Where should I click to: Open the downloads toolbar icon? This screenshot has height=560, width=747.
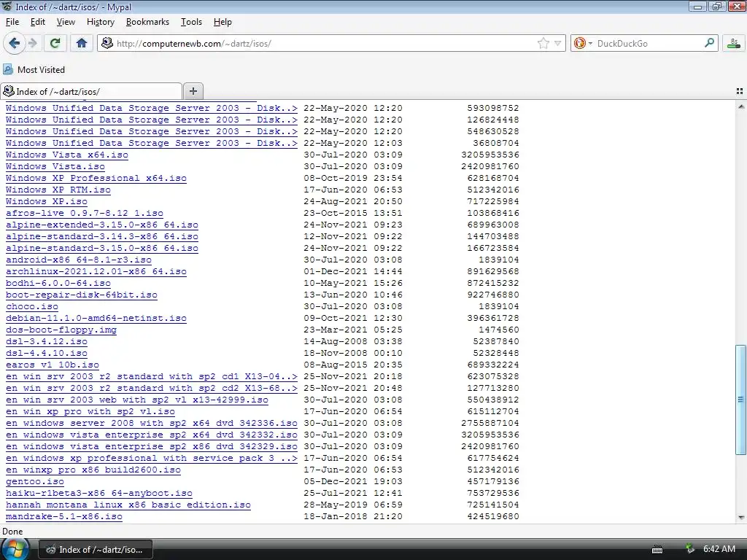tap(734, 43)
